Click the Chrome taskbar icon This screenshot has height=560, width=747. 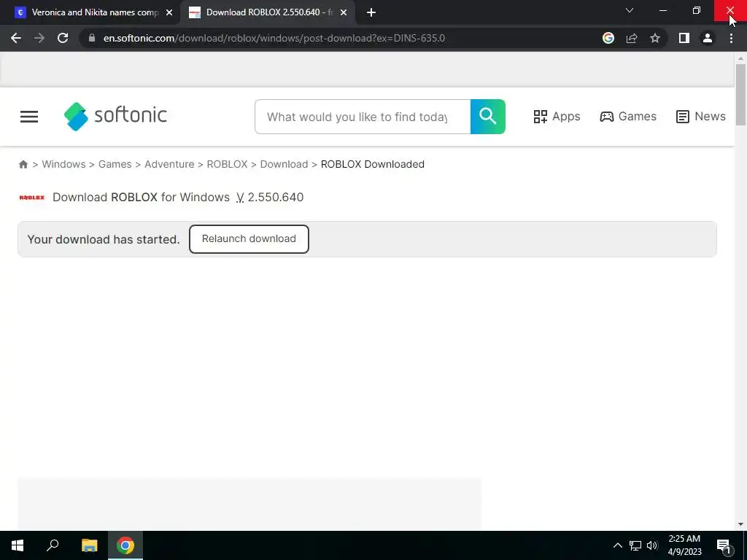[125, 545]
